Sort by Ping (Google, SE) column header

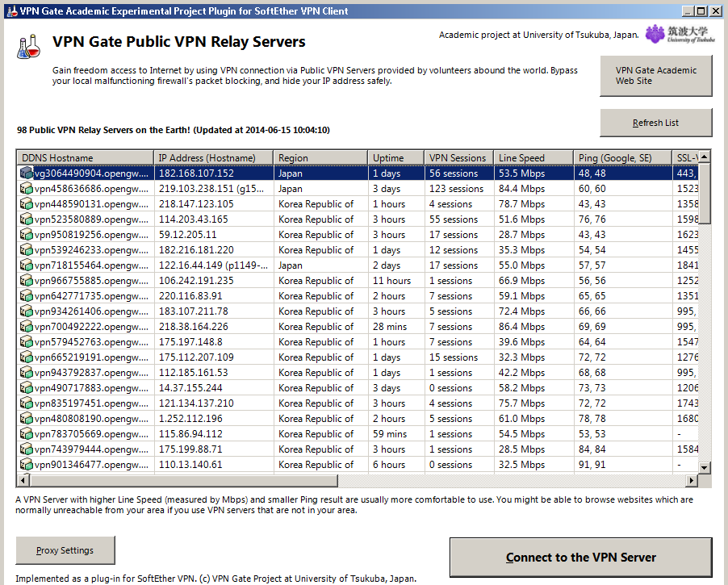623,158
